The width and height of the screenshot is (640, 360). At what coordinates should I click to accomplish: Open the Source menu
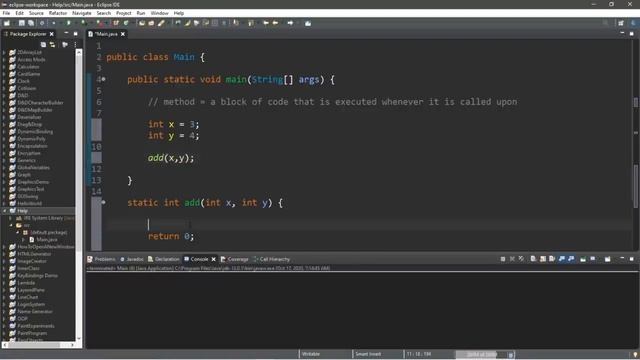36,13
